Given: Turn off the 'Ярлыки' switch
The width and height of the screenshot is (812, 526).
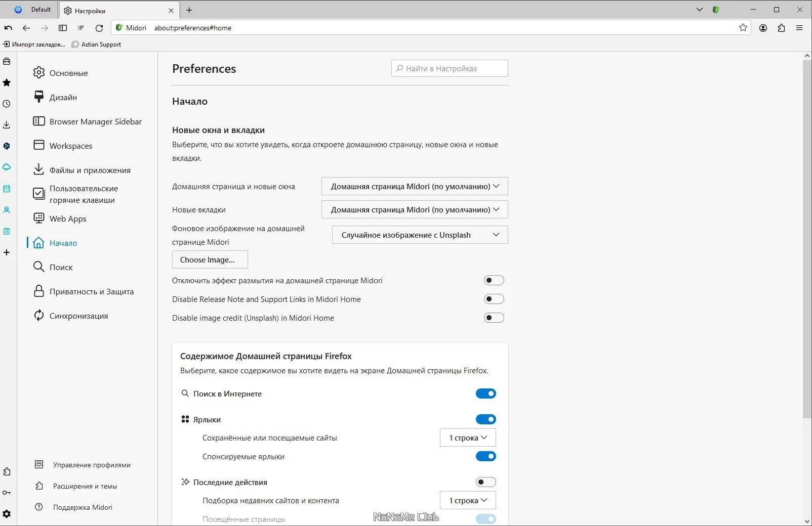Looking at the screenshot, I should (486, 419).
